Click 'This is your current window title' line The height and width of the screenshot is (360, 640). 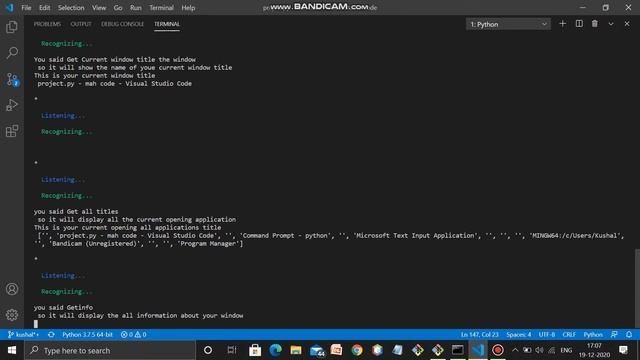(x=94, y=76)
